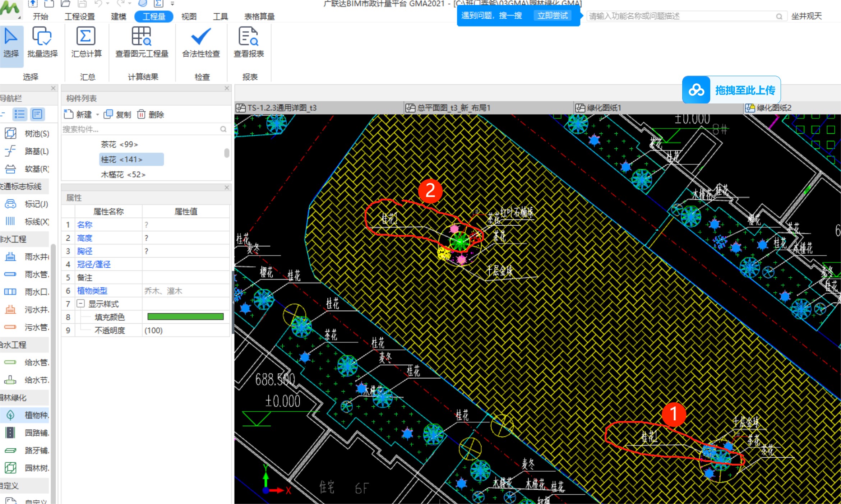Select 树池(S) in navigation bar
Viewport: 841px width, 504px height.
click(27, 133)
